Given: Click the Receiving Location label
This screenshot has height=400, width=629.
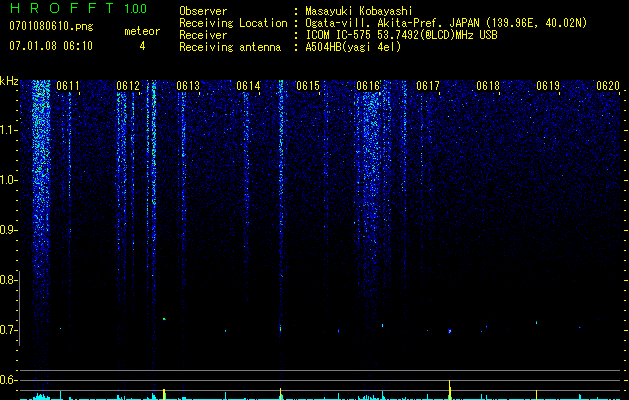Looking at the screenshot, I should (233, 23).
